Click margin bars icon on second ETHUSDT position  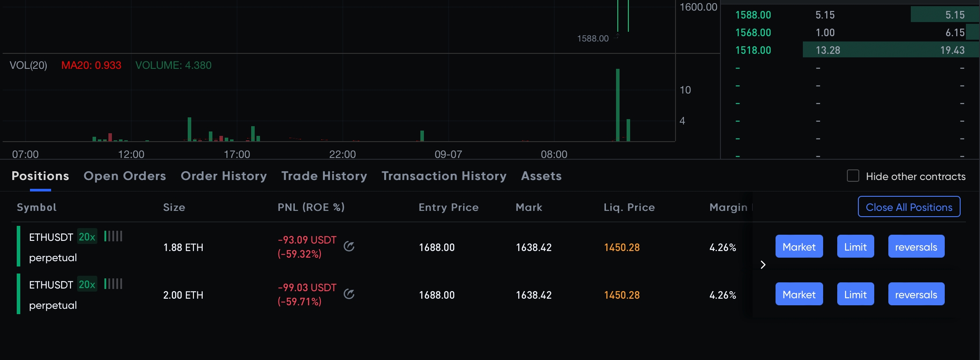(113, 284)
